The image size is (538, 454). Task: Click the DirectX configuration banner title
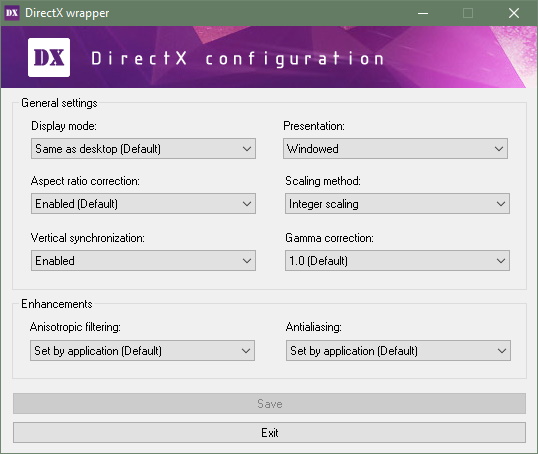pyautogui.click(x=237, y=58)
